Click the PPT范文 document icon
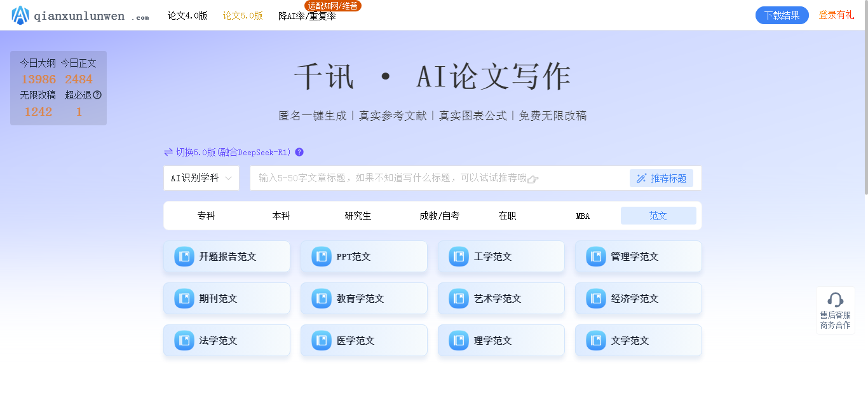 pos(320,256)
